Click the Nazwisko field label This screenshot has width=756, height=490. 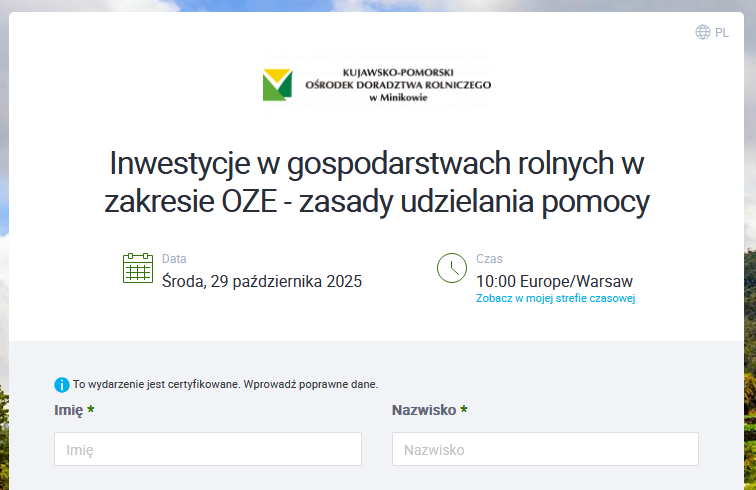424,410
